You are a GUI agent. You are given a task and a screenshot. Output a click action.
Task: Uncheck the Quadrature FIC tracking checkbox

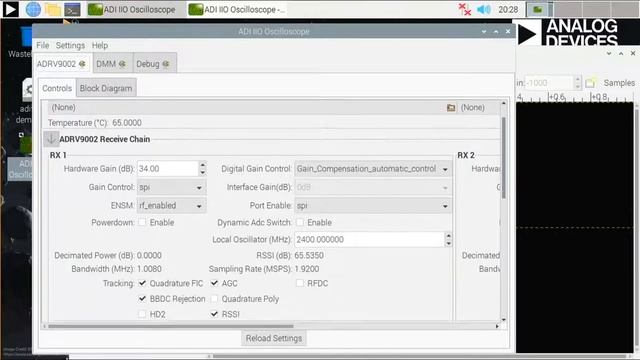click(142, 283)
